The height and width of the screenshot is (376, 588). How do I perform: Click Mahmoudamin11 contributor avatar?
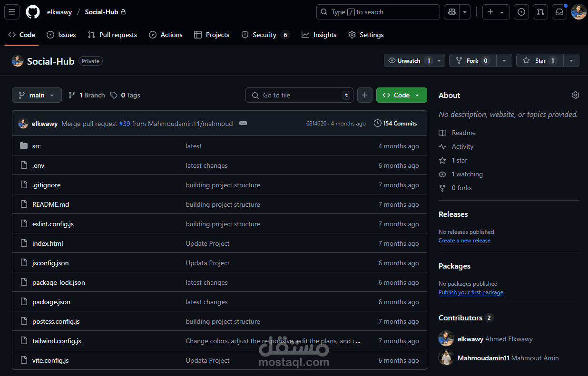[446, 358]
